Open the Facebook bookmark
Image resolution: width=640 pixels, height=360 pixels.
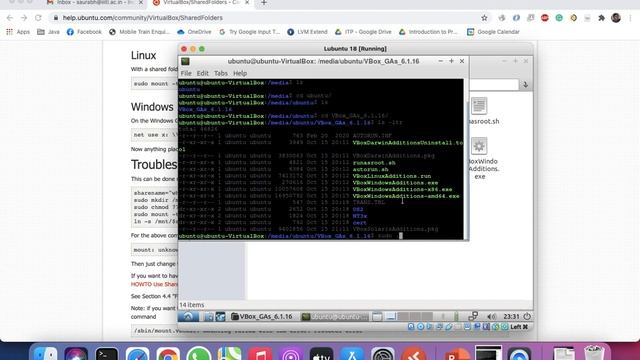84,31
